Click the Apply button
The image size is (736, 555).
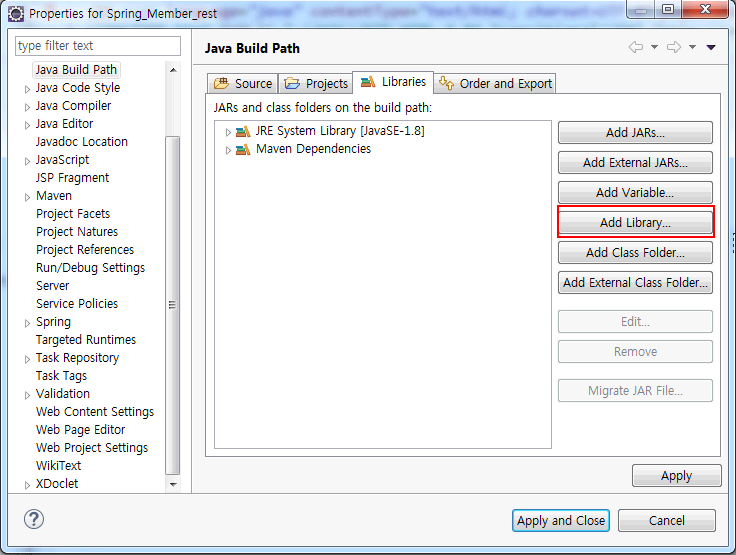tap(676, 476)
